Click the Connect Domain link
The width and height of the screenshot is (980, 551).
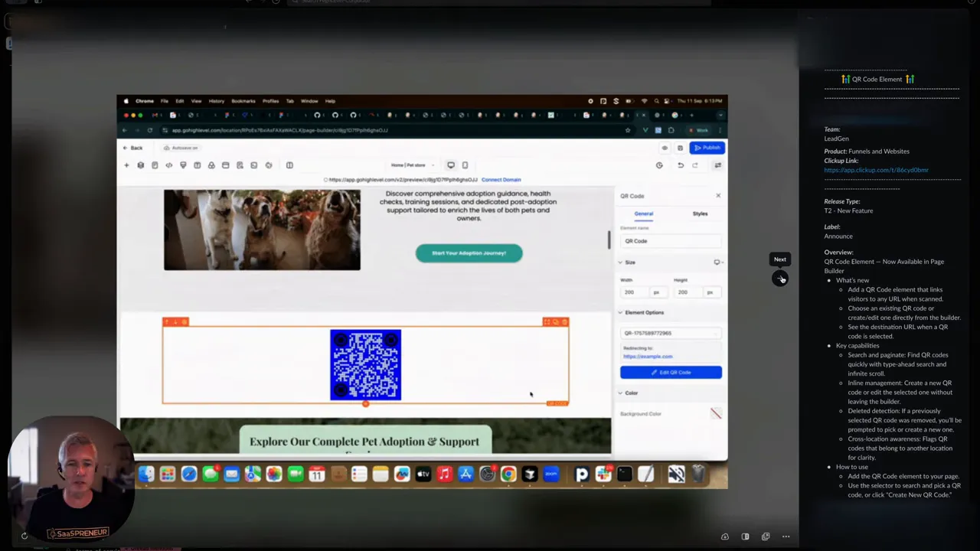pos(501,180)
